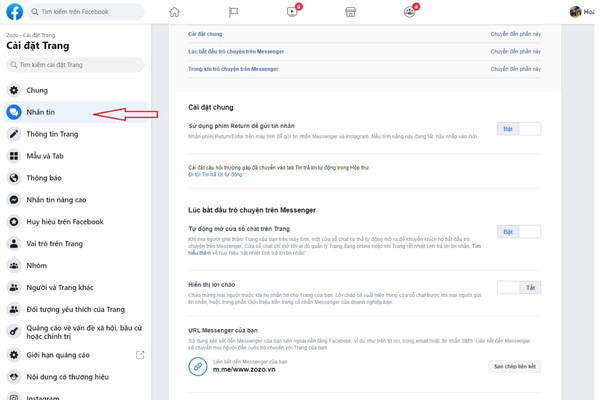Viewport: 600px width, 400px height.
Task: Open Mẫu và Tab menu item
Action: click(75, 156)
